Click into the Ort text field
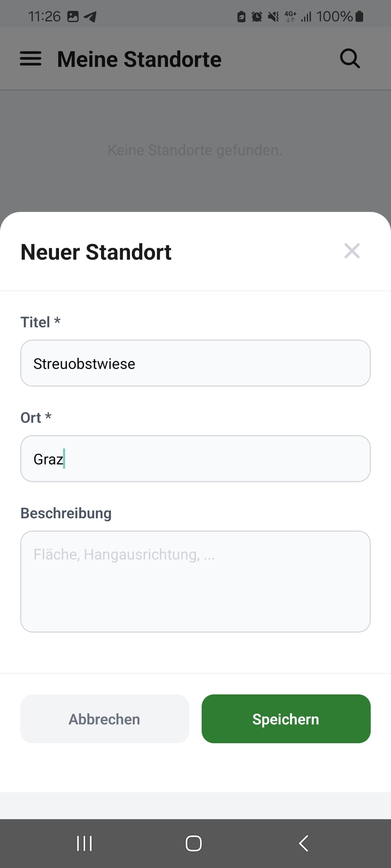The image size is (391, 868). (195, 459)
